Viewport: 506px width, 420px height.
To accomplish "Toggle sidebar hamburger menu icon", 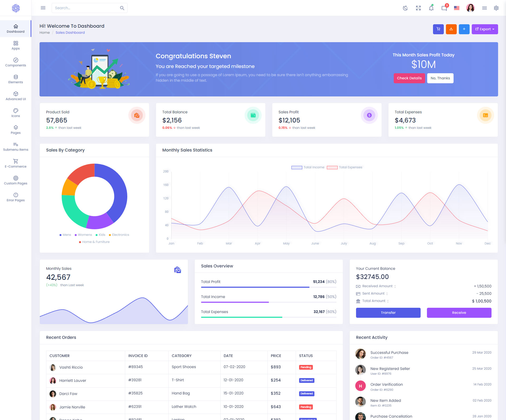I will point(43,8).
